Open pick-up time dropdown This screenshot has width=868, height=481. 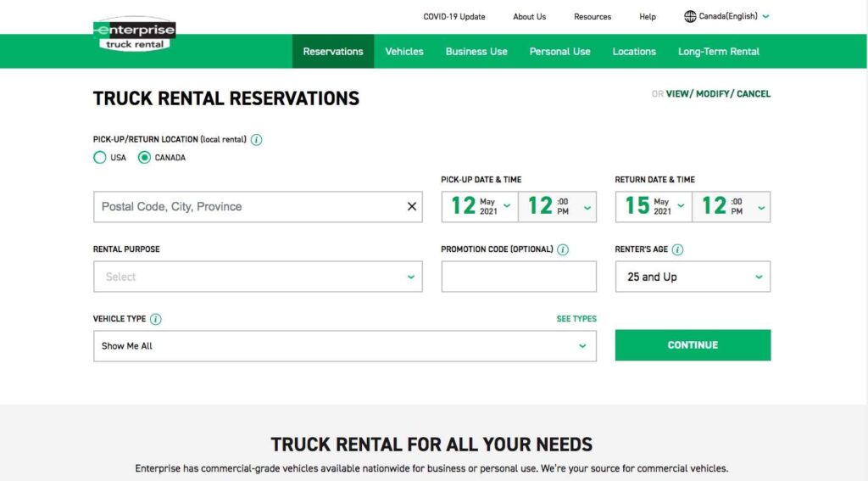558,207
